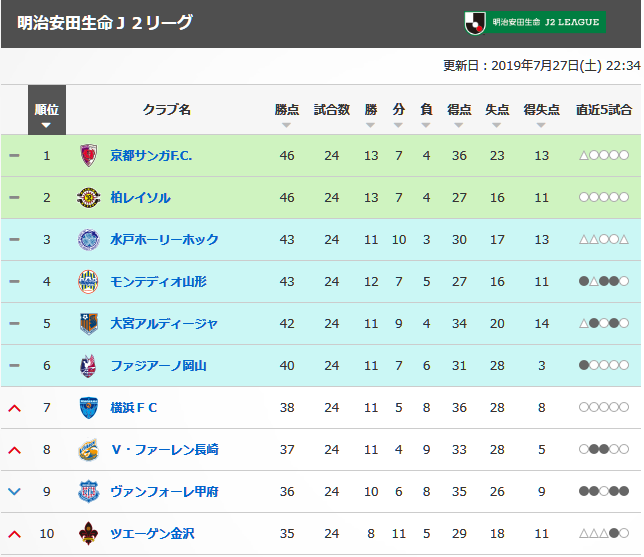The width and height of the screenshot is (644, 557).
Task: Sort standings by 得点 column
Action: (x=459, y=115)
